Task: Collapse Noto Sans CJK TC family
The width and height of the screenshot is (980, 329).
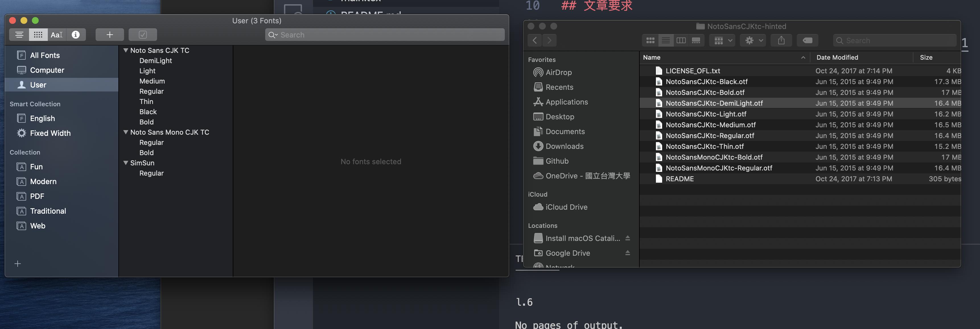Action: pyautogui.click(x=125, y=50)
